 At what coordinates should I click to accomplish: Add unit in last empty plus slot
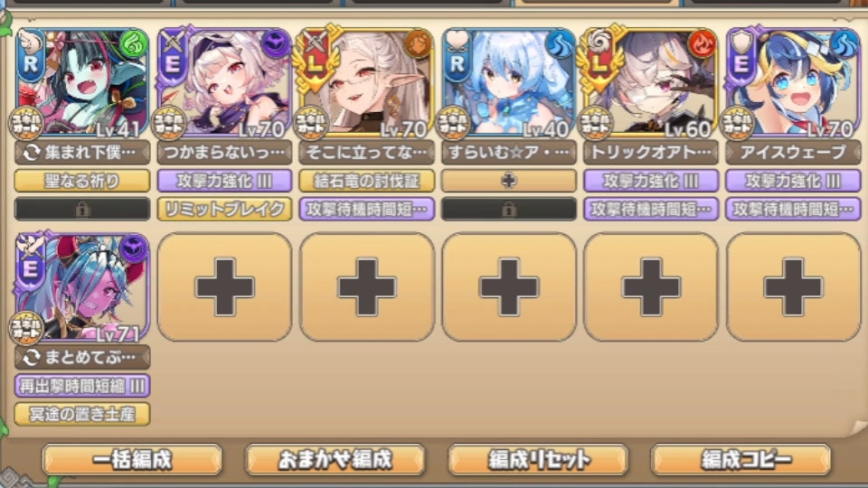pos(793,287)
